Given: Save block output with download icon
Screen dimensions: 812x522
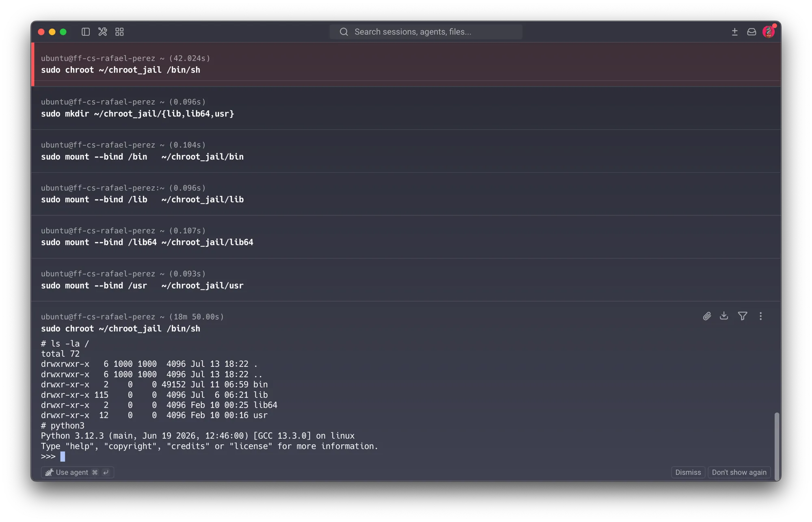Looking at the screenshot, I should [x=724, y=316].
